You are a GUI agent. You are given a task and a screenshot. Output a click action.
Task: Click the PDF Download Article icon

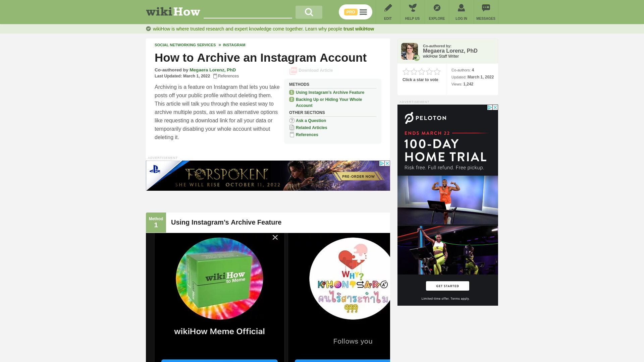coord(293,71)
